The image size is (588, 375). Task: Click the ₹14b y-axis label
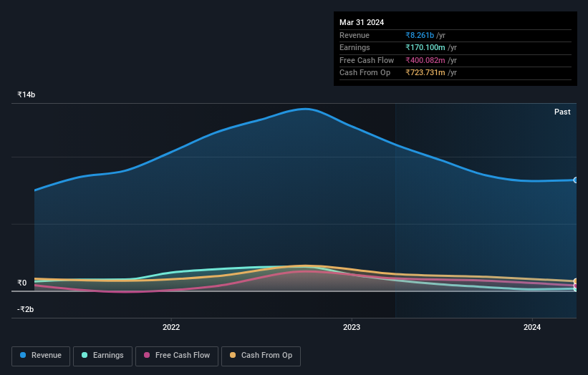[26, 94]
